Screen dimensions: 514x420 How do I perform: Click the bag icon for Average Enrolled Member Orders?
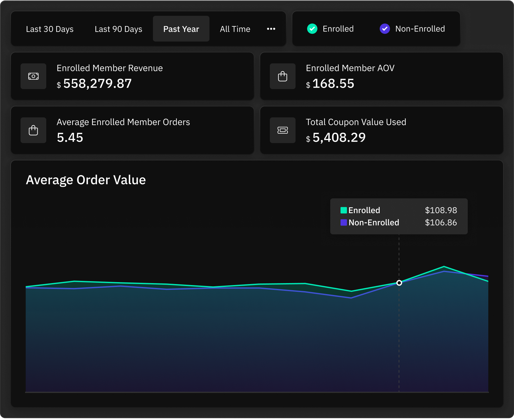(x=33, y=130)
